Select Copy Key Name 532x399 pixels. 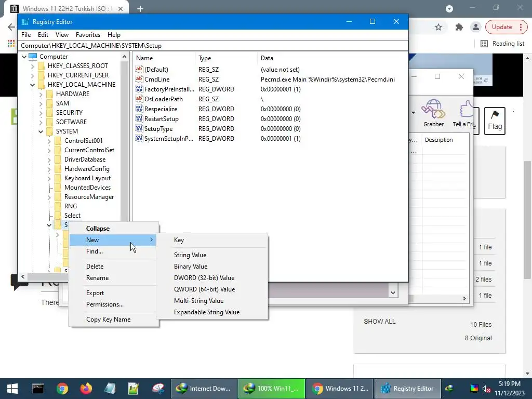click(x=114, y=320)
